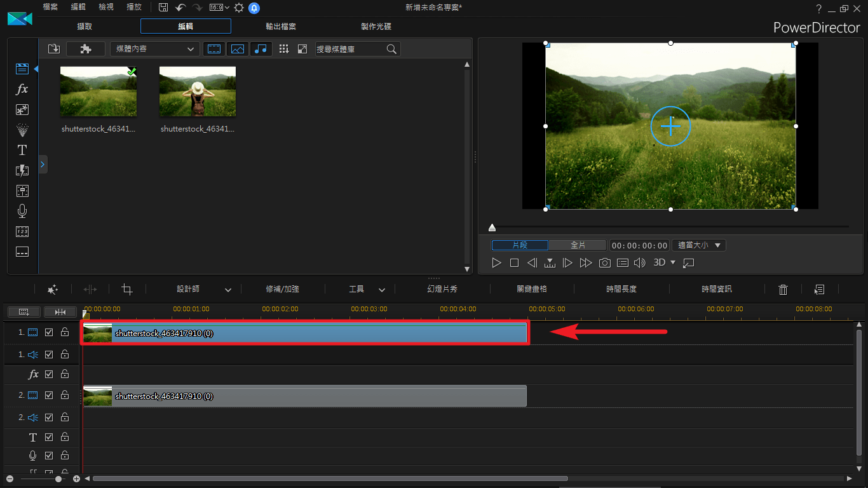Switch to the 製作光碟 tab
868x488 pixels.
[376, 26]
